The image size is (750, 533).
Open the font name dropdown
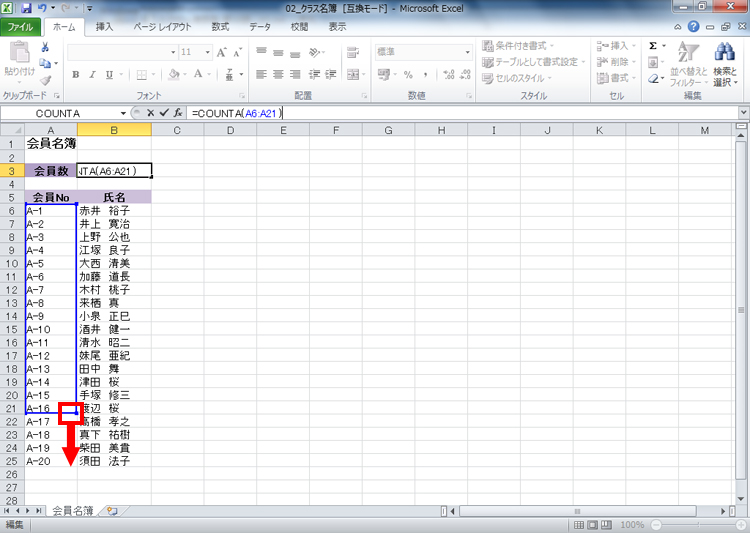tap(173, 52)
